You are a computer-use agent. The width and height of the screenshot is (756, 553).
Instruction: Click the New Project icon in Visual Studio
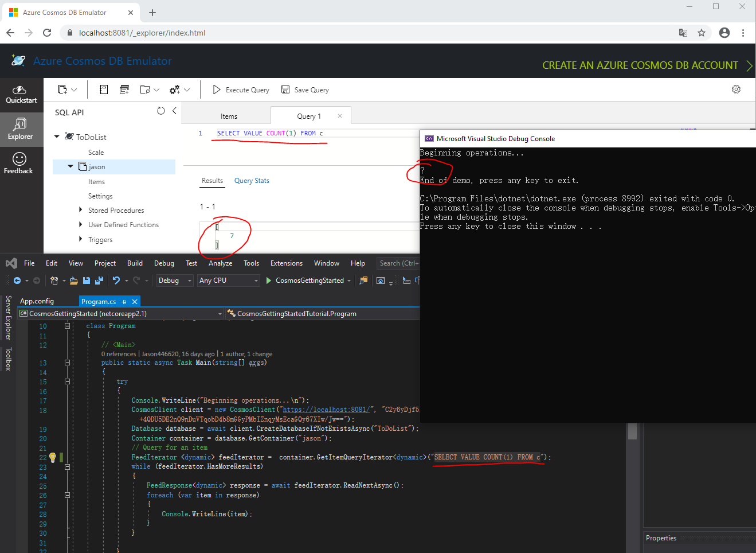[x=54, y=281]
